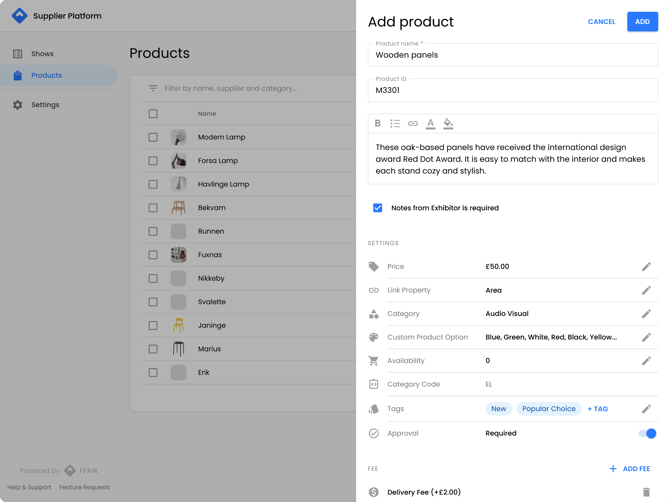Select the Modern Lamp row checkbox
Image resolution: width=670 pixels, height=502 pixels.
click(x=153, y=137)
